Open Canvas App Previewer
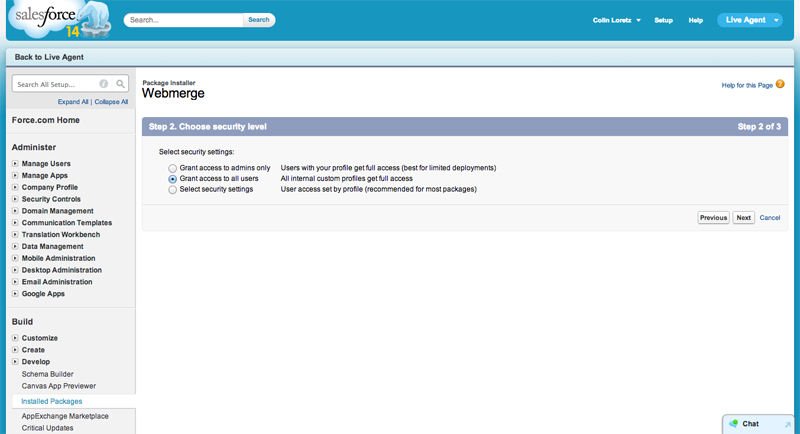The width and height of the screenshot is (800, 434). coord(59,386)
